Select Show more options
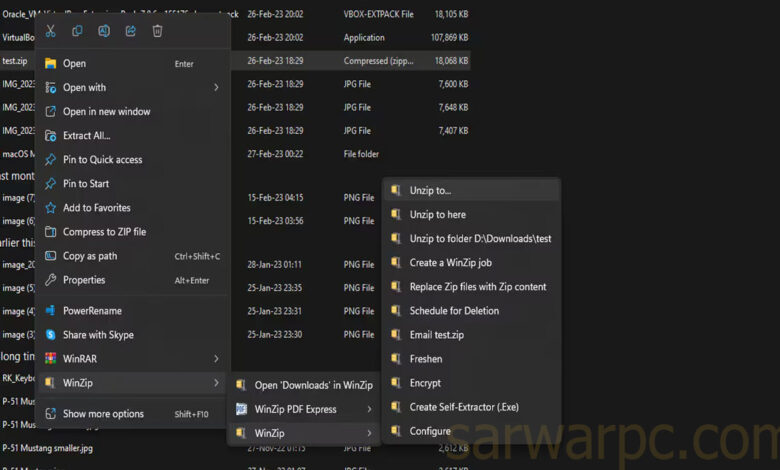The height and width of the screenshot is (470, 780). point(132,414)
